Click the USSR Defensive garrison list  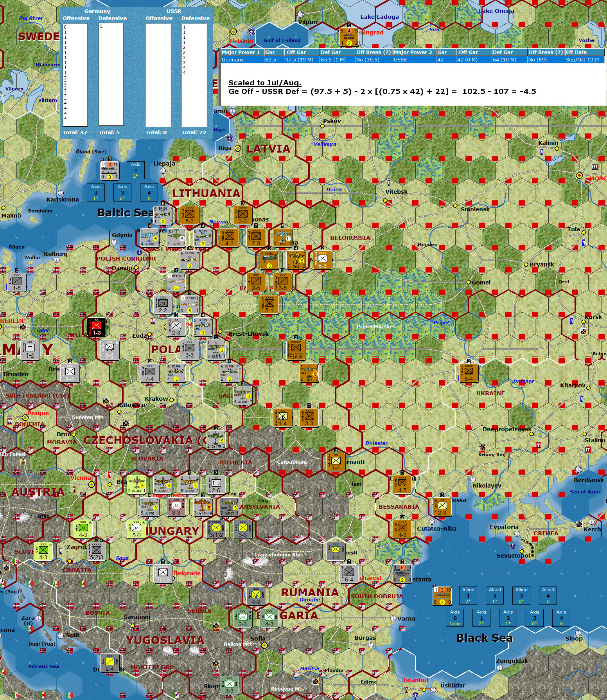pos(194,75)
